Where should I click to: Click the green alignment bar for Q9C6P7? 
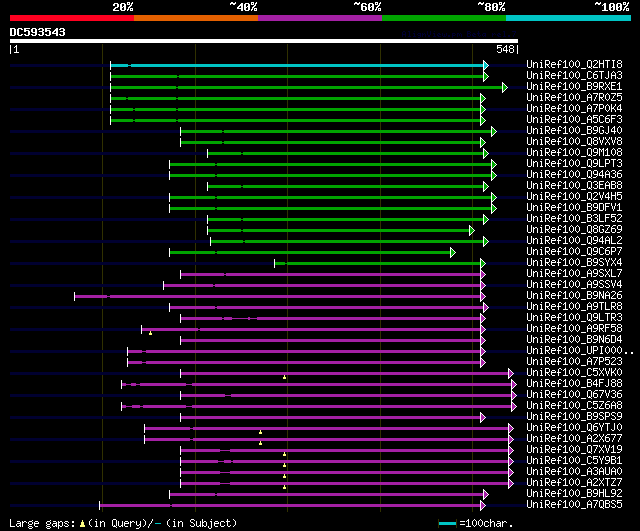(x=310, y=253)
